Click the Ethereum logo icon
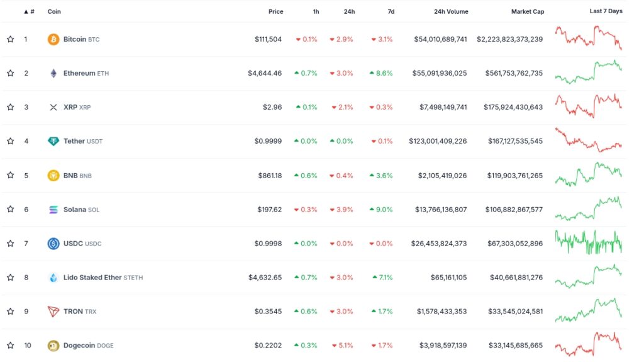Screen dimensions: 644x362 pyautogui.click(x=53, y=73)
